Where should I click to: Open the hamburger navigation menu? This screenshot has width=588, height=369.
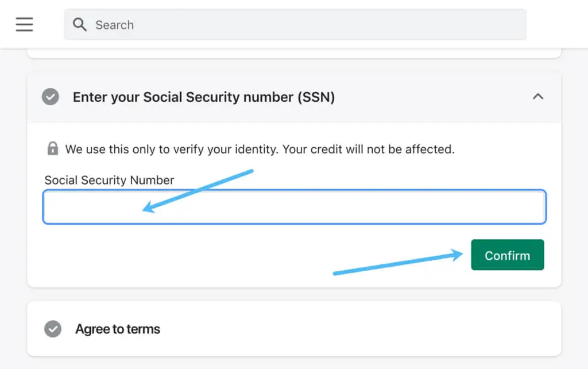pos(24,25)
